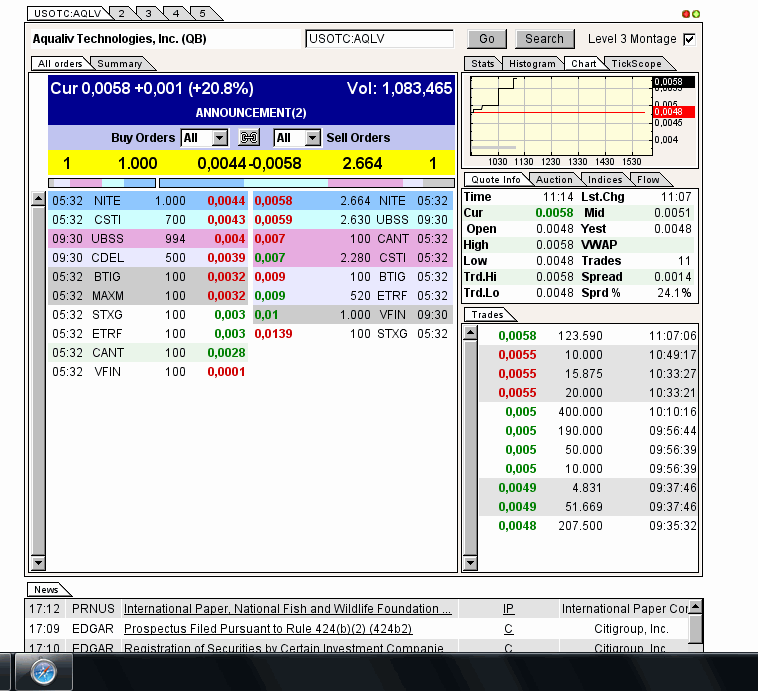Select the Summary tab
Viewport: 758px width, 691px height.
click(120, 64)
